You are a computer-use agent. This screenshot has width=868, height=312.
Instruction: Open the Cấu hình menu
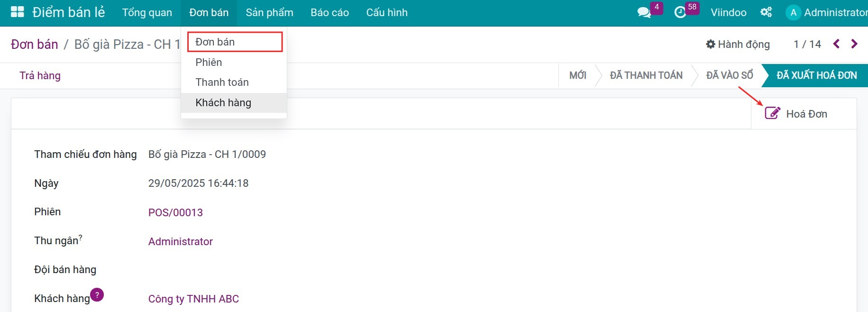[387, 13]
